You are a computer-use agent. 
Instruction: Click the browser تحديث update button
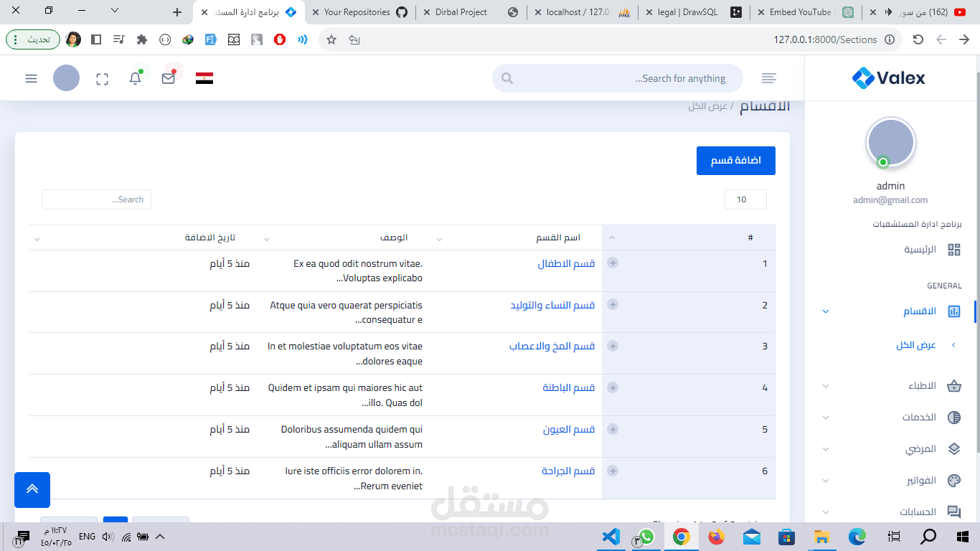click(x=33, y=39)
